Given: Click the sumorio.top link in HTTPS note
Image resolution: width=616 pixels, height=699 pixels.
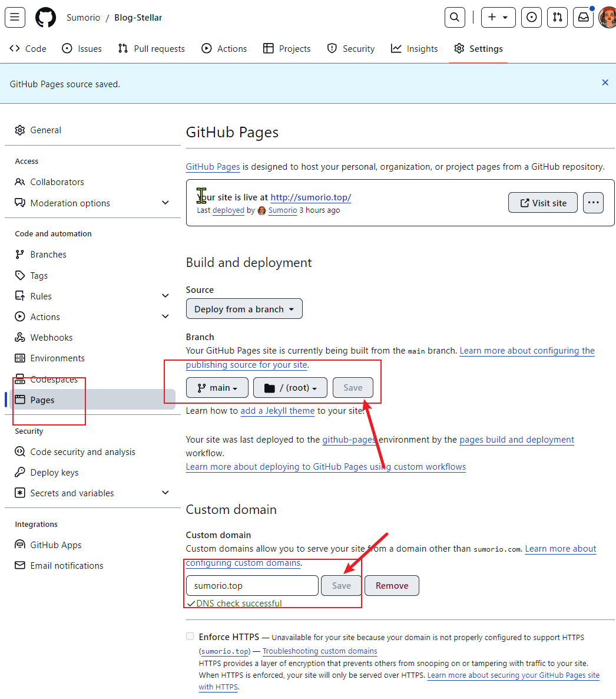Looking at the screenshot, I should pyautogui.click(x=225, y=651).
